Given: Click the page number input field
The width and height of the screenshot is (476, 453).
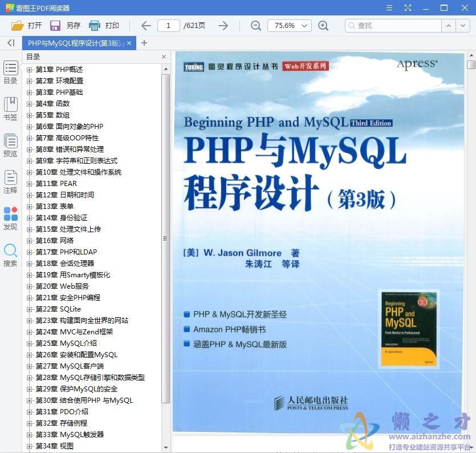Looking at the screenshot, I should pos(169,26).
